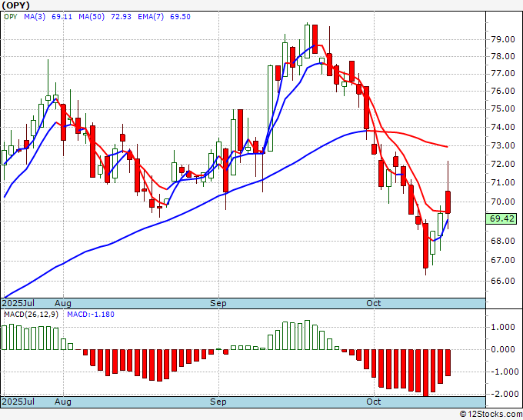This screenshot has width=523, height=420.
Task: Click the EMA(7) value 69.50
Action: tap(180, 17)
